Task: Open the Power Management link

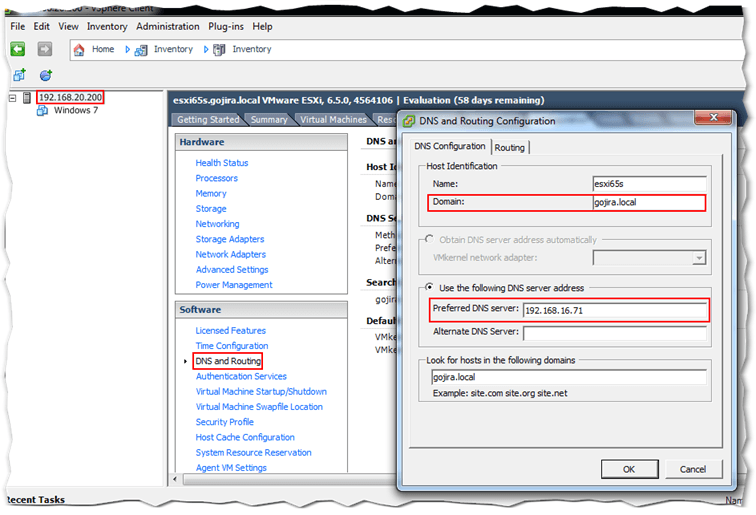Action: 234,285
